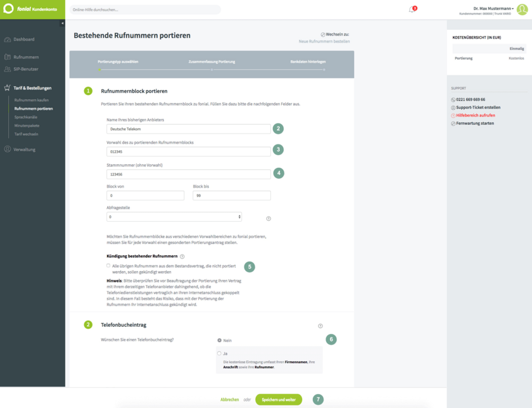Check the box to cancel remaining Rufnummern
Screen dimensions: 532x408
point(108,265)
